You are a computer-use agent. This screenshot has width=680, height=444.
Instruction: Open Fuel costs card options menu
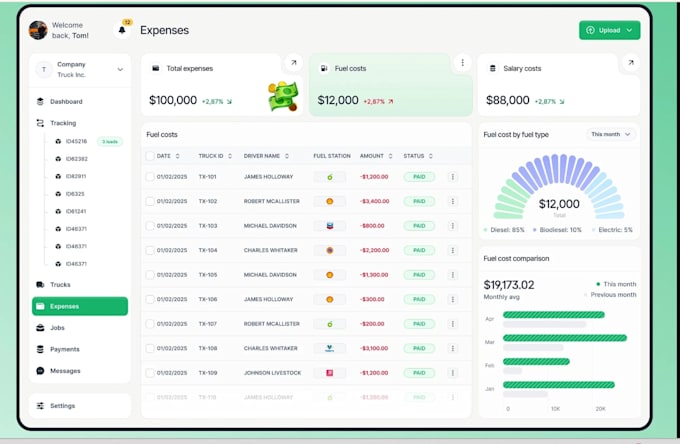point(463,62)
